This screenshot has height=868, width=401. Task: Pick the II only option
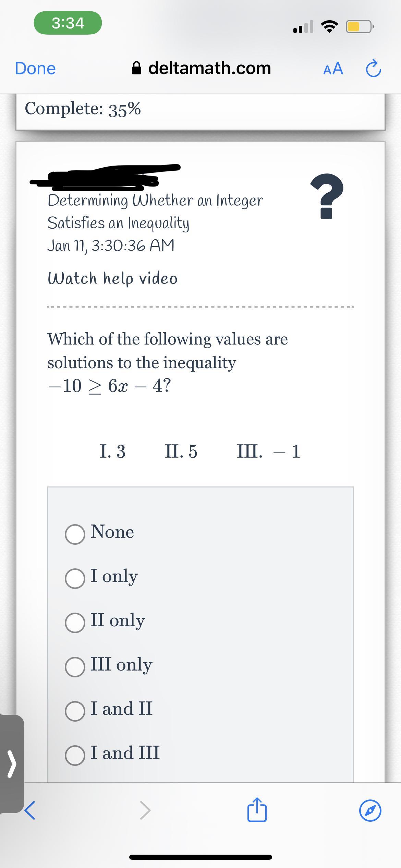(x=75, y=623)
